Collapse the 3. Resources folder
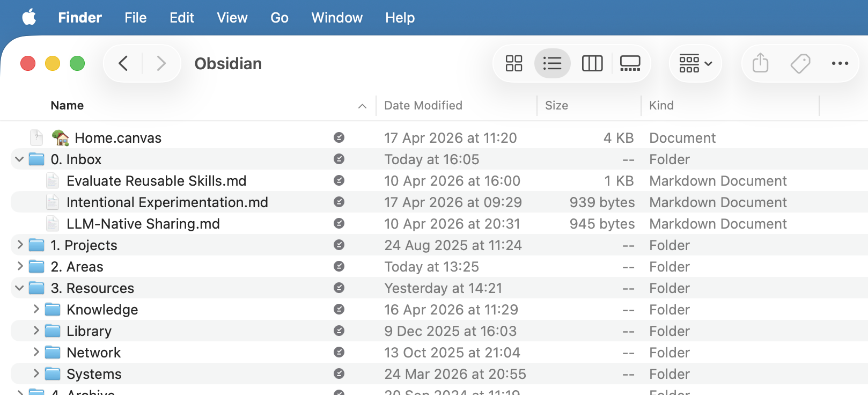This screenshot has height=395, width=868. click(x=19, y=288)
